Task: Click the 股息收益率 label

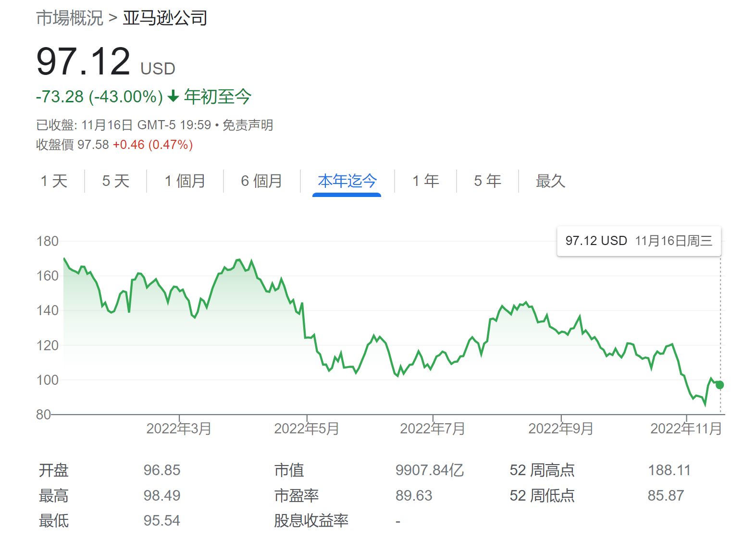Action: [x=311, y=520]
